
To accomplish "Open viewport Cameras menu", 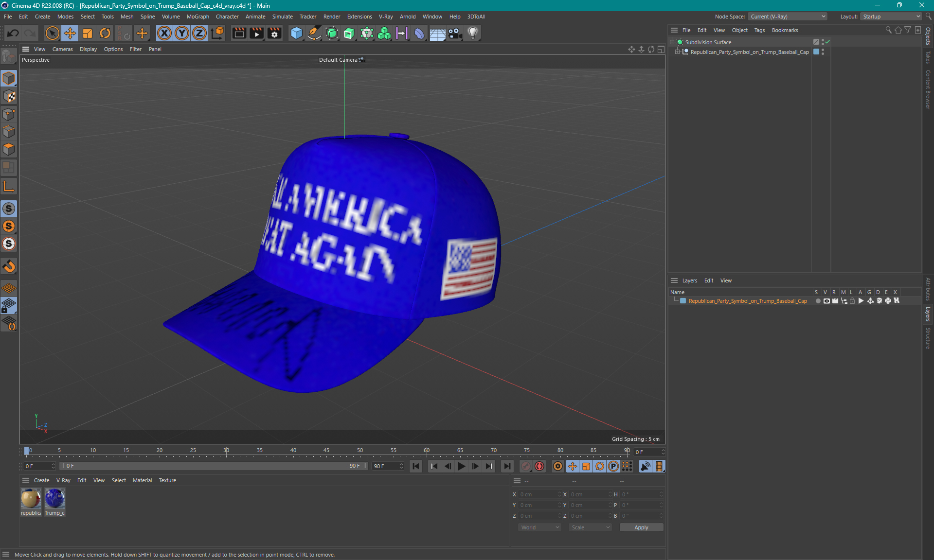I will coord(62,49).
